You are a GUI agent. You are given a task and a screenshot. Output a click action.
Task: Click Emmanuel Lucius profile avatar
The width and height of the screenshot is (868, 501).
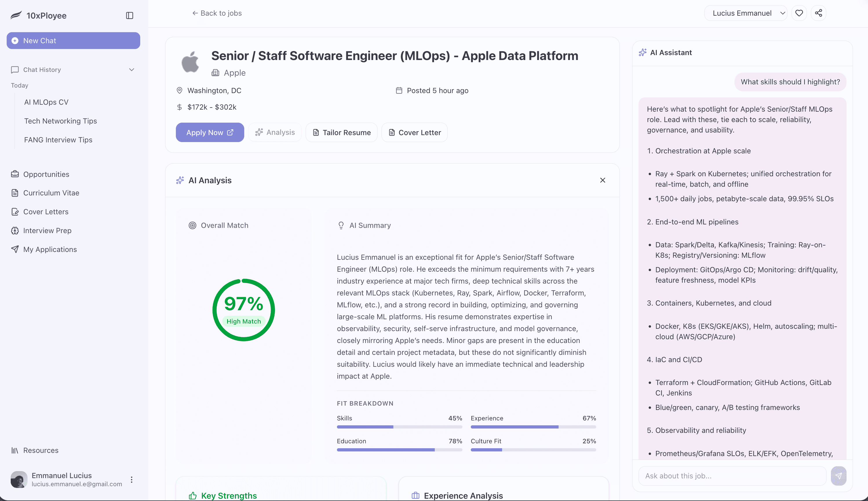coord(19,479)
